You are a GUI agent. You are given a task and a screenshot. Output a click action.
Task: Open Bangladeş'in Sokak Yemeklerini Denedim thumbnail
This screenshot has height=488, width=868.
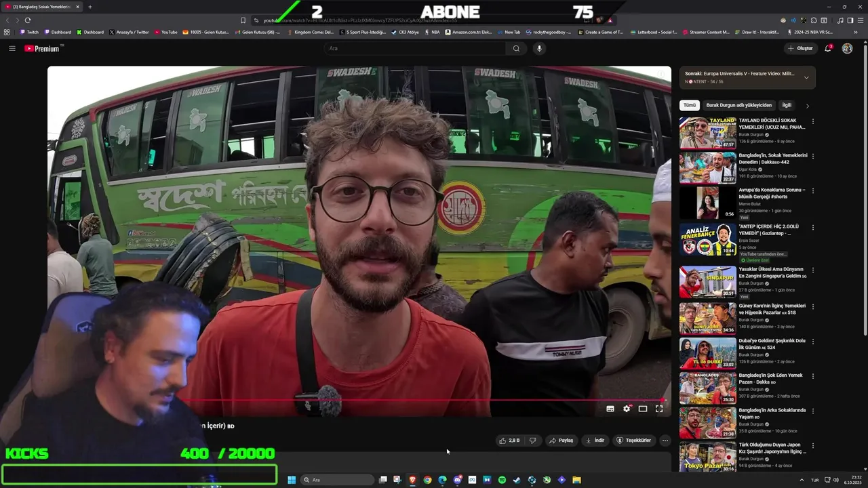pos(707,167)
